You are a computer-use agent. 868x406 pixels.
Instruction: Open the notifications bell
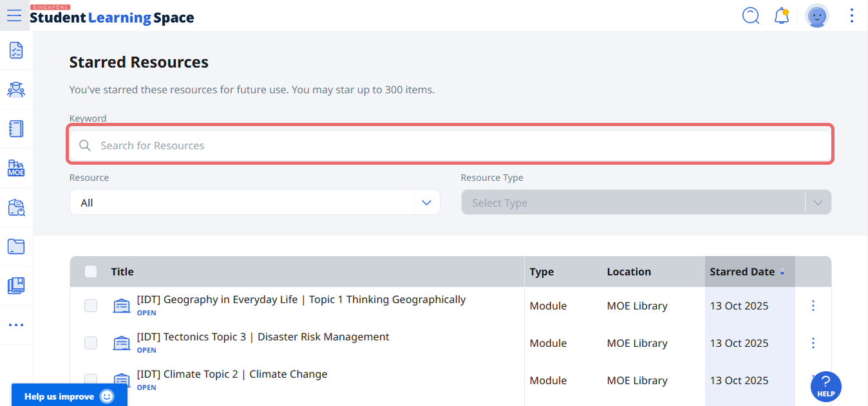[782, 15]
